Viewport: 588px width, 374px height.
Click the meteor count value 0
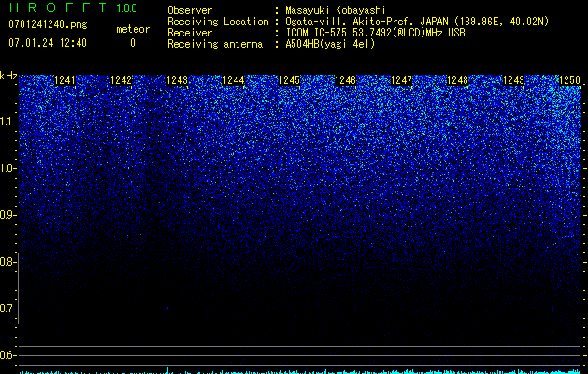133,43
